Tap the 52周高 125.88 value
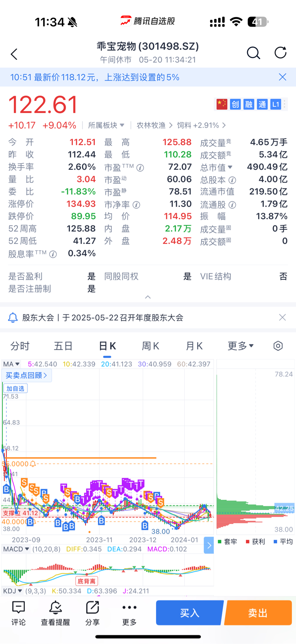The width and height of the screenshot is (296, 644). pyautogui.click(x=81, y=228)
